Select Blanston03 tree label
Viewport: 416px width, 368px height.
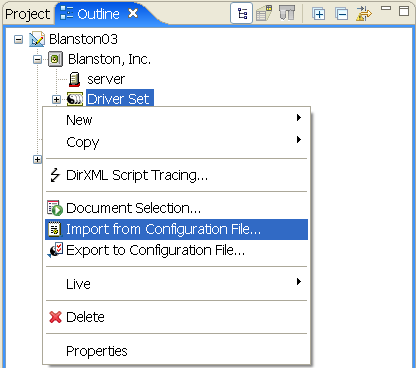point(83,39)
